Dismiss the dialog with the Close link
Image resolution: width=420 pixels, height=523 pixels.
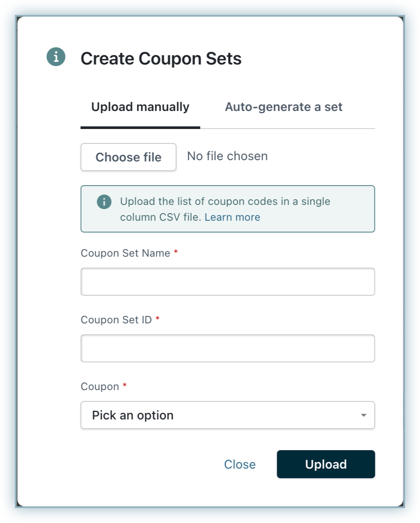coord(240,464)
